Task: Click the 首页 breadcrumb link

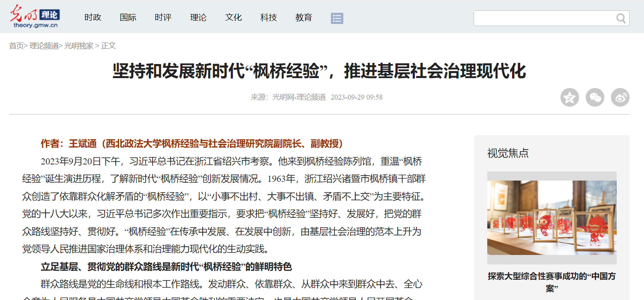Action: coord(16,46)
